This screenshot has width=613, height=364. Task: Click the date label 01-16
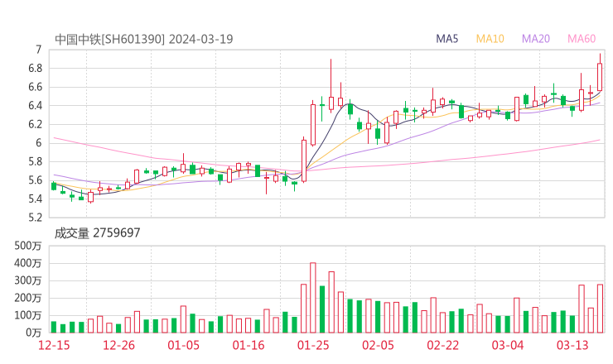tap(249, 345)
